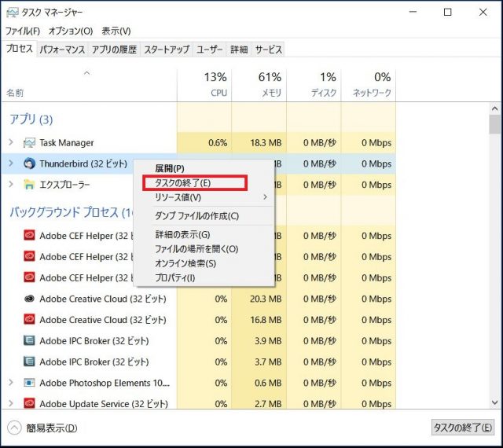This screenshot has width=503, height=448.
Task: Expand the Task Manager process row
Action: click(11, 143)
